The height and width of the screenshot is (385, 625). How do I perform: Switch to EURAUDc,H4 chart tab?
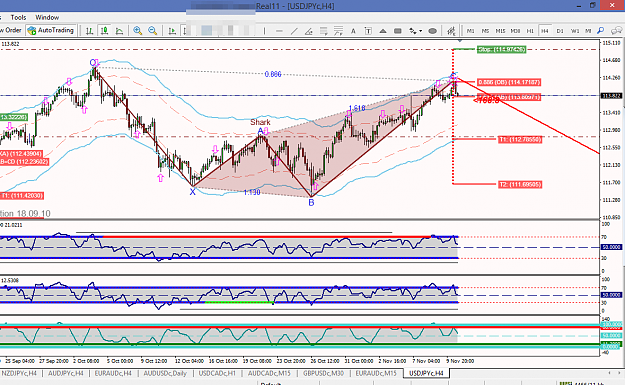pyautogui.click(x=113, y=373)
